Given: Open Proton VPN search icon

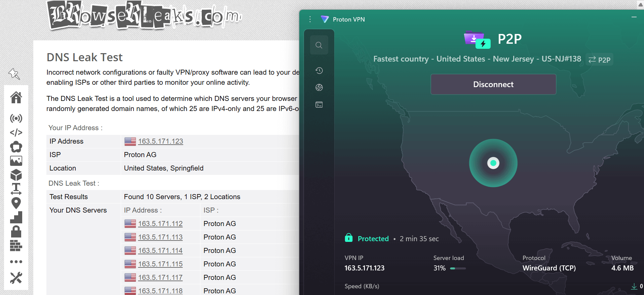Looking at the screenshot, I should click(x=319, y=45).
